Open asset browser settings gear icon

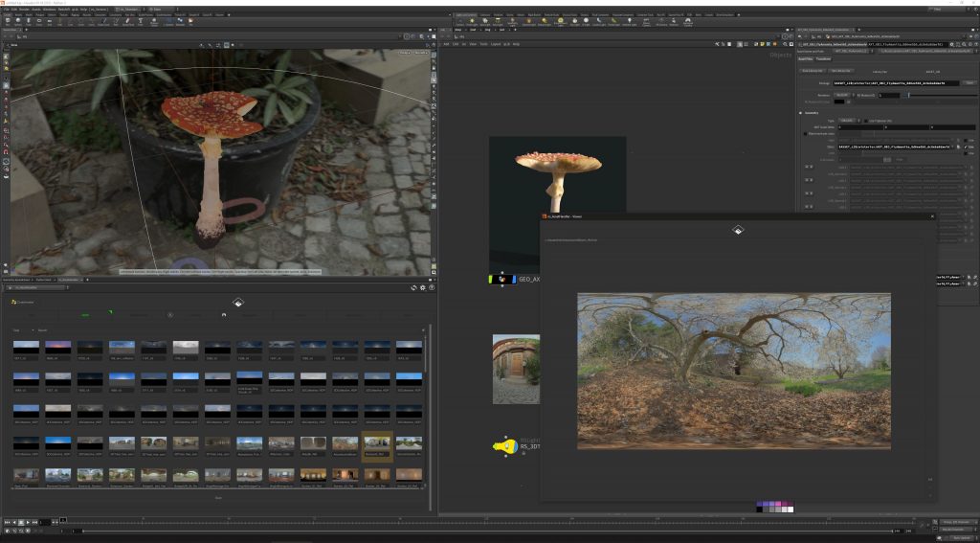click(424, 287)
